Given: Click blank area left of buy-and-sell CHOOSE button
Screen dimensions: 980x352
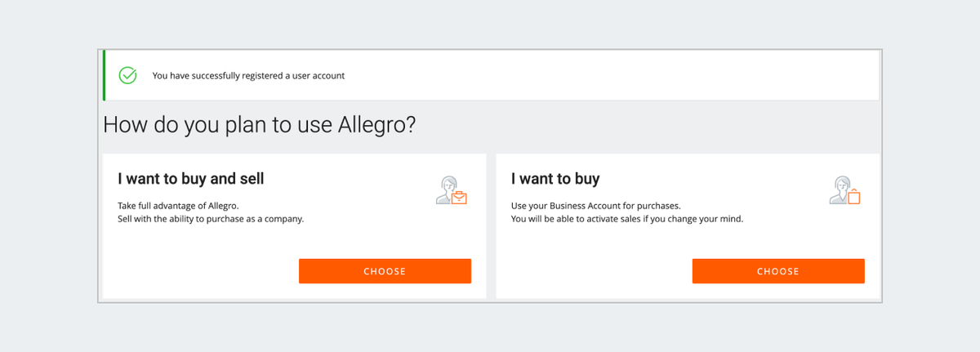Looking at the screenshot, I should [x=204, y=271].
